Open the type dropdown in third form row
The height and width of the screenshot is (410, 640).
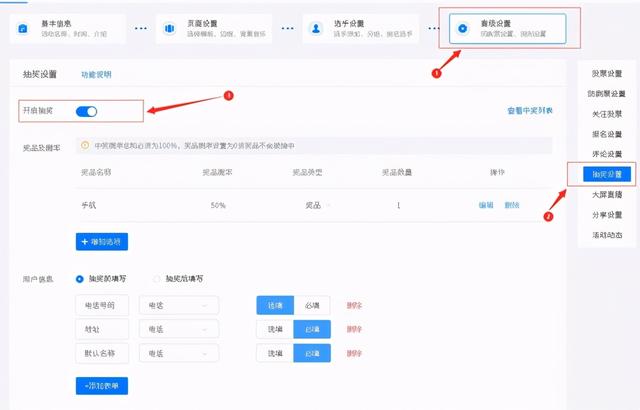179,353
